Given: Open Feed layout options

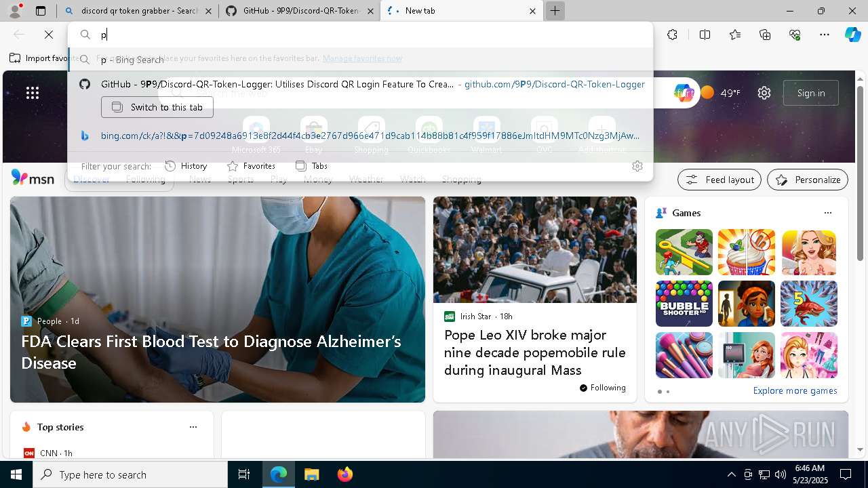Looking at the screenshot, I should click(719, 180).
